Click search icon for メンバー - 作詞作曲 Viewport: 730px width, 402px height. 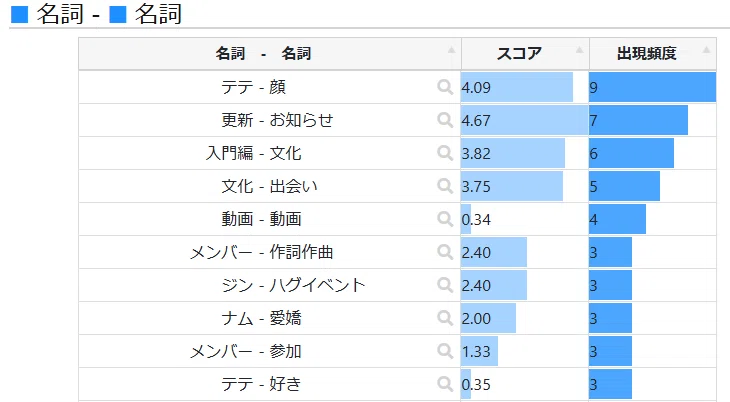click(x=445, y=252)
